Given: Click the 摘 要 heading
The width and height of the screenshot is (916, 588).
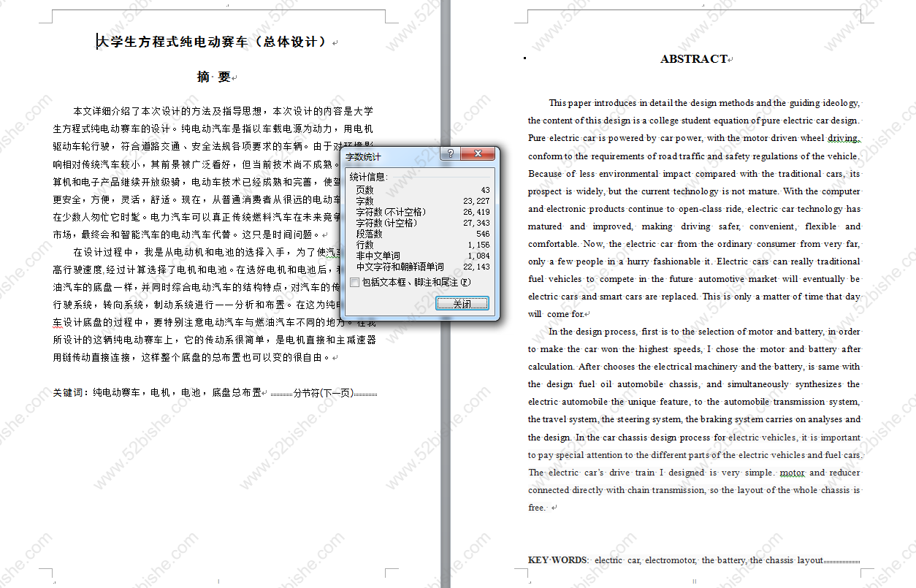Looking at the screenshot, I should point(214,77).
